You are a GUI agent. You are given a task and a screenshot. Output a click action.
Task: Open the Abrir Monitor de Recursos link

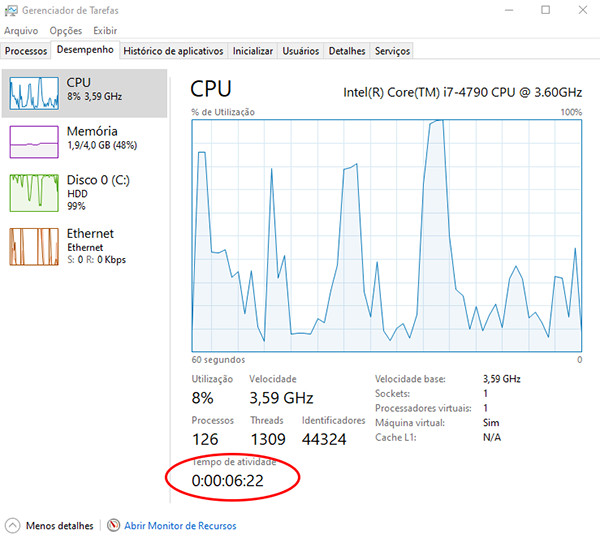[x=181, y=525]
